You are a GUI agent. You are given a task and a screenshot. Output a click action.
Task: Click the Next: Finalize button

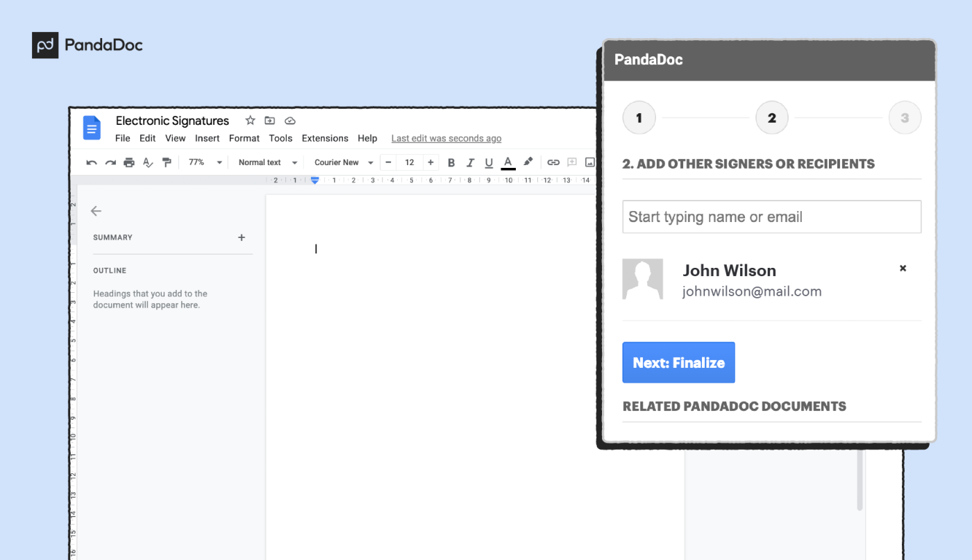click(678, 362)
